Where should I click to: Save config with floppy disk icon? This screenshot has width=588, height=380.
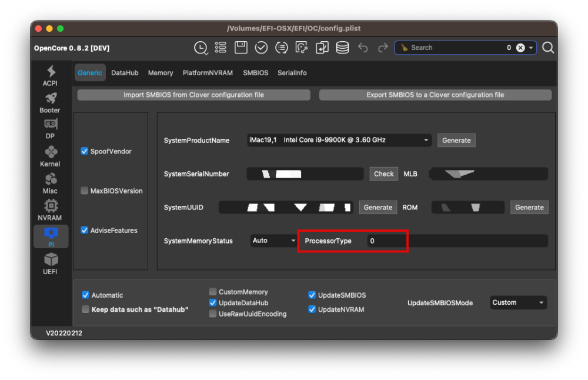[x=240, y=48]
